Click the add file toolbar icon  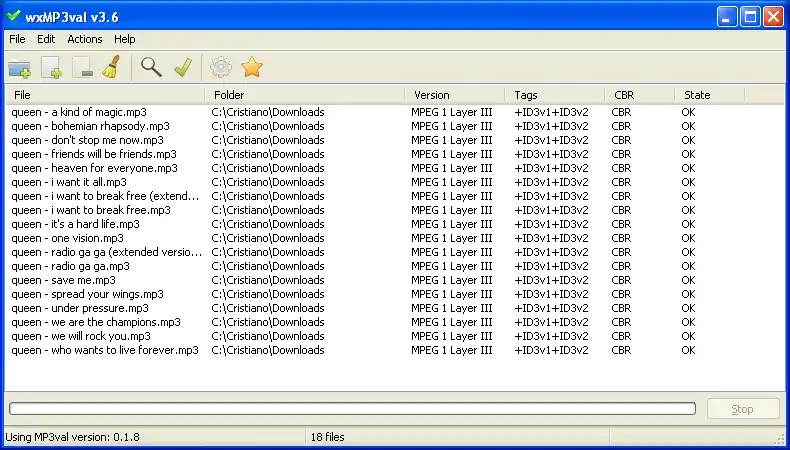click(x=51, y=67)
